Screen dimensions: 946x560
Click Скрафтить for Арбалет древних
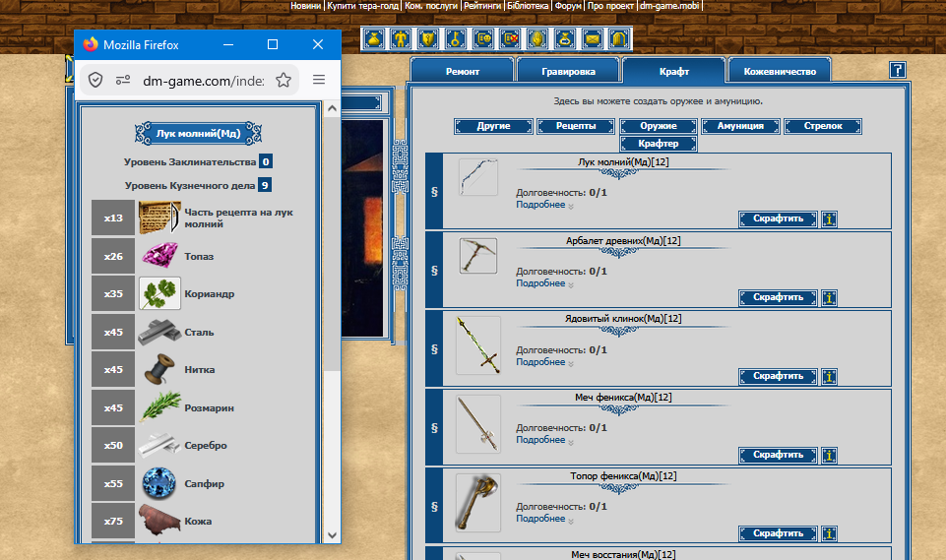click(x=779, y=297)
